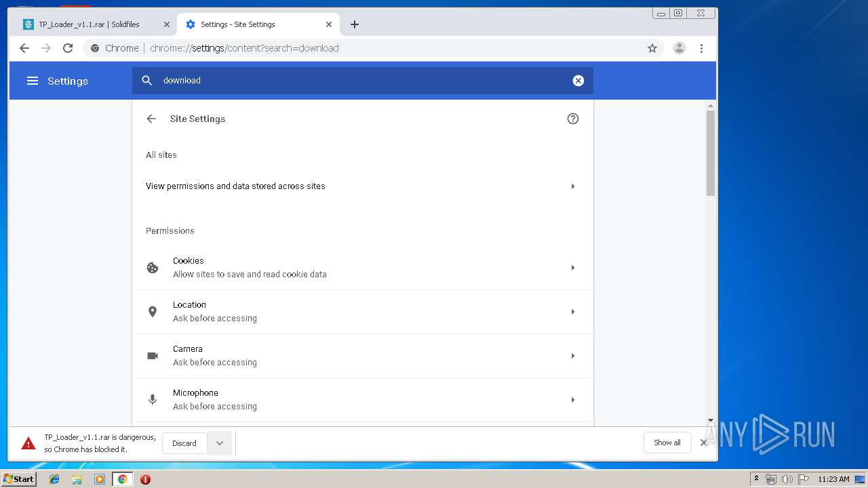Click the Permissions heading
The image size is (868, 488).
click(x=170, y=231)
